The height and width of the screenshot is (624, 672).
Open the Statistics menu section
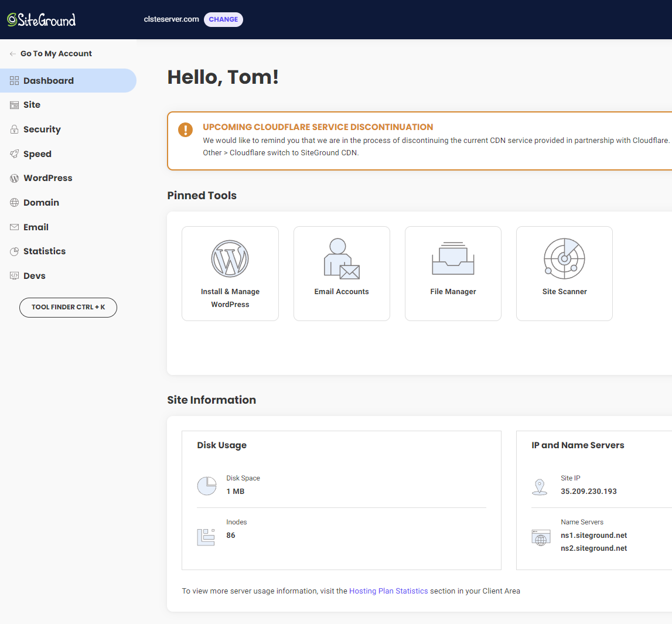tap(45, 251)
